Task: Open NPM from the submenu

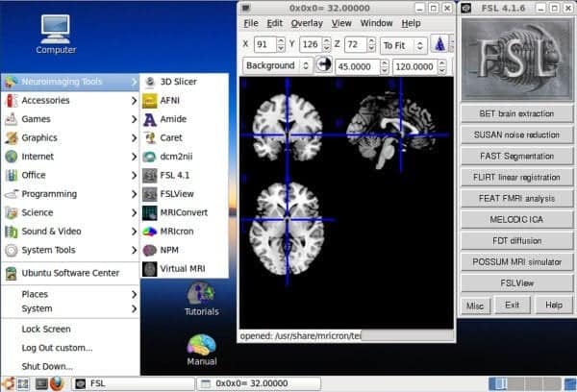Action: click(x=184, y=250)
